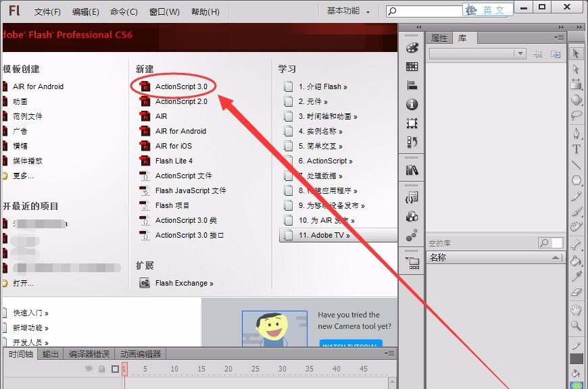Select the Paint Bucket tool

pyautogui.click(x=576, y=261)
